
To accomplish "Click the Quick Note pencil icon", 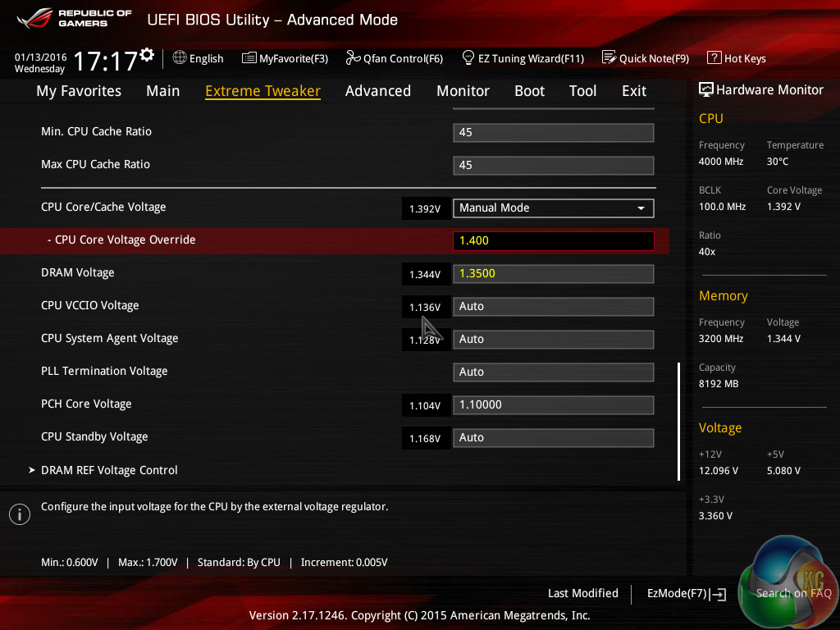I will (x=609, y=58).
